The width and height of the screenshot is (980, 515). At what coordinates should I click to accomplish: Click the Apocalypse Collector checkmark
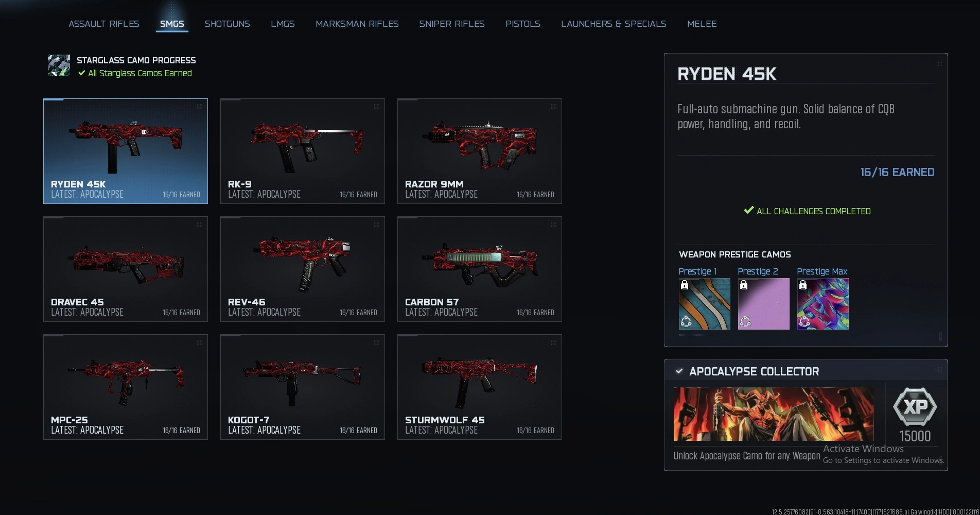point(679,371)
